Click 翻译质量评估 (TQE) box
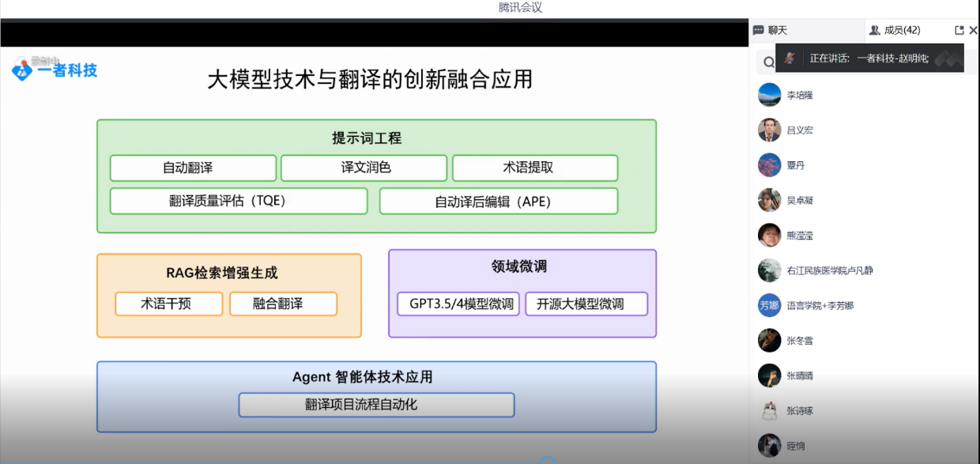The width and height of the screenshot is (980, 464). pos(238,201)
